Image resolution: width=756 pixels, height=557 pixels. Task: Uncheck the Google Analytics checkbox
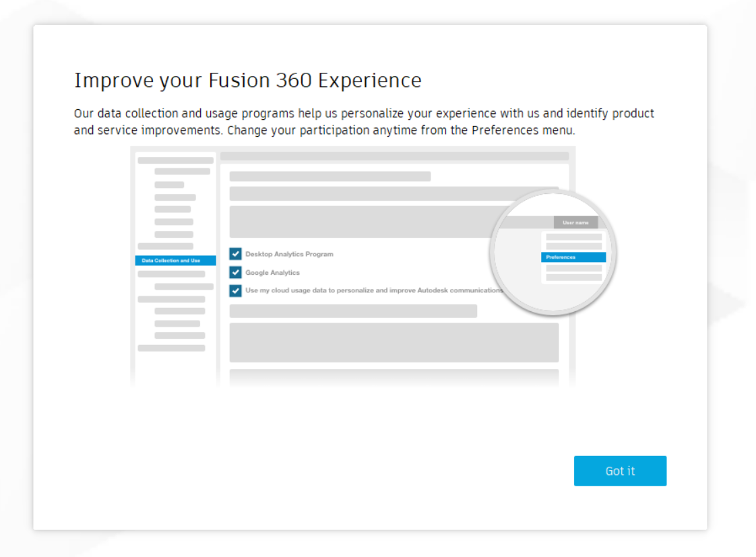tap(235, 272)
